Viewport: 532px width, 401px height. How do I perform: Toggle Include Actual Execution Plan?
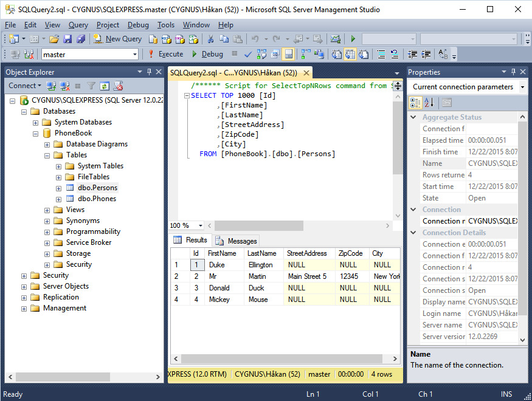click(306, 54)
